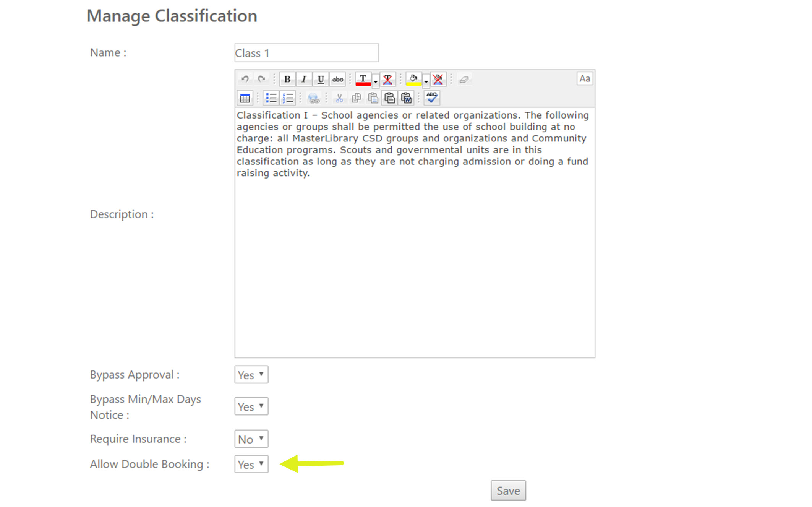The width and height of the screenshot is (812, 507).
Task: Insert hyperlink with the link icon
Action: coord(314,98)
